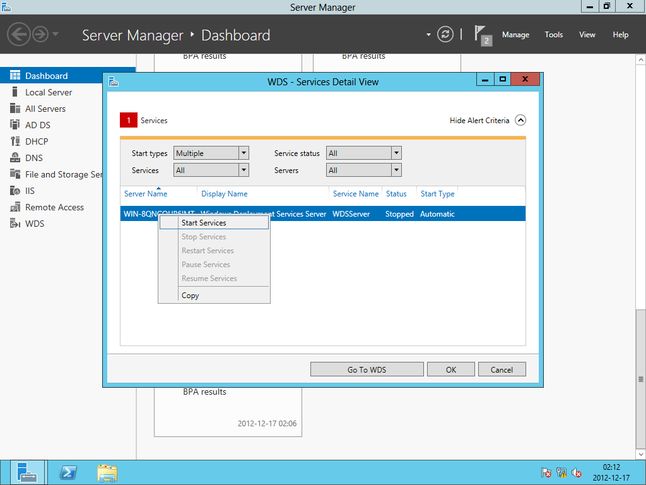Sort by Service Name column
Screen dimensions: 646x485
click(x=356, y=194)
